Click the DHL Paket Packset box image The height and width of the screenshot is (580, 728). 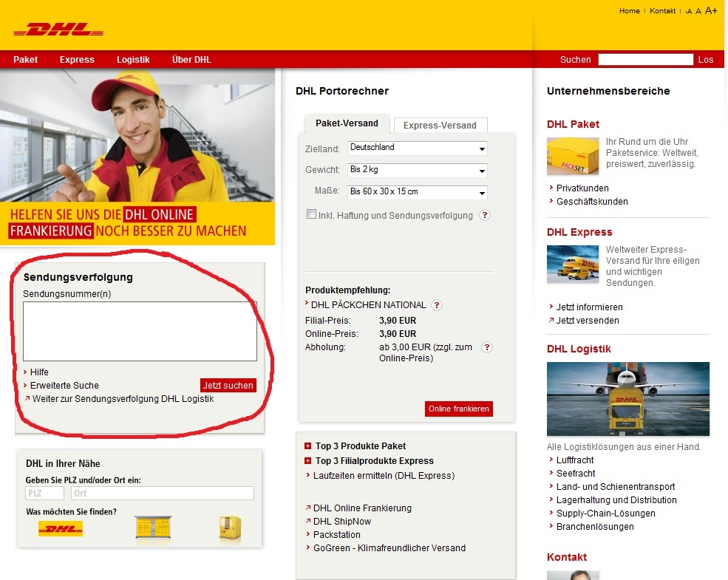[x=573, y=157]
